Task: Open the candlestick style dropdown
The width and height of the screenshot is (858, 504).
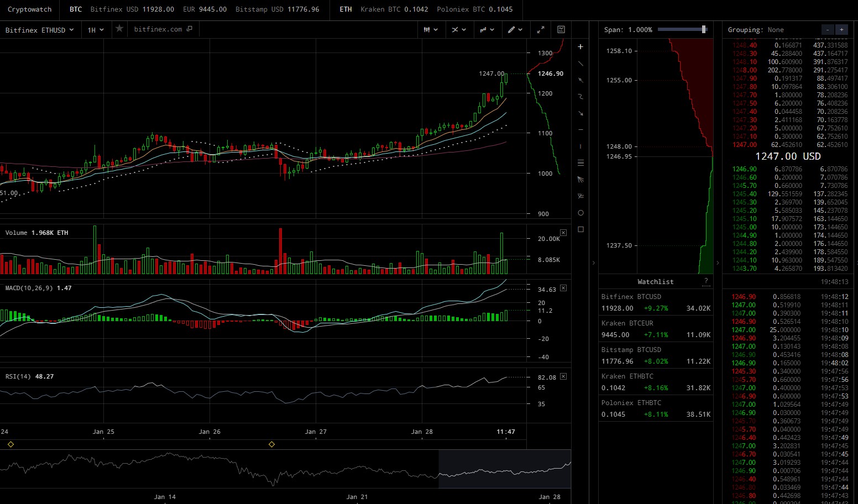Action: pyautogui.click(x=431, y=29)
